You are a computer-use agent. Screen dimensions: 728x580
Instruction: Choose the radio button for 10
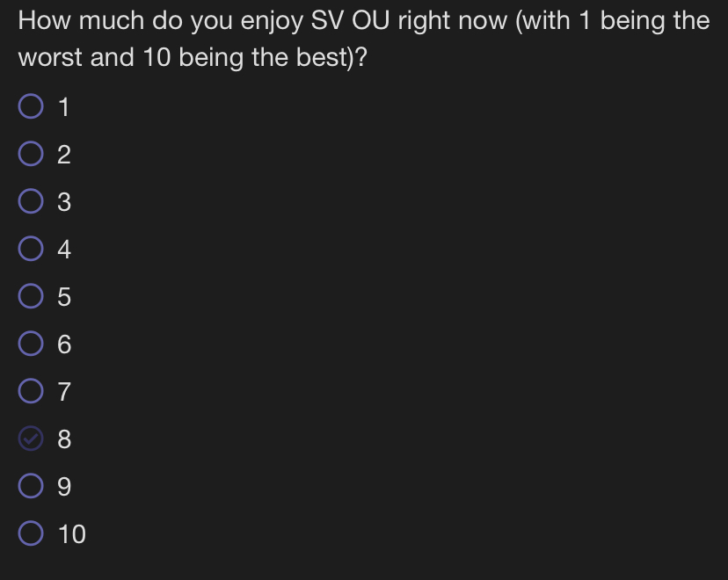coord(31,533)
